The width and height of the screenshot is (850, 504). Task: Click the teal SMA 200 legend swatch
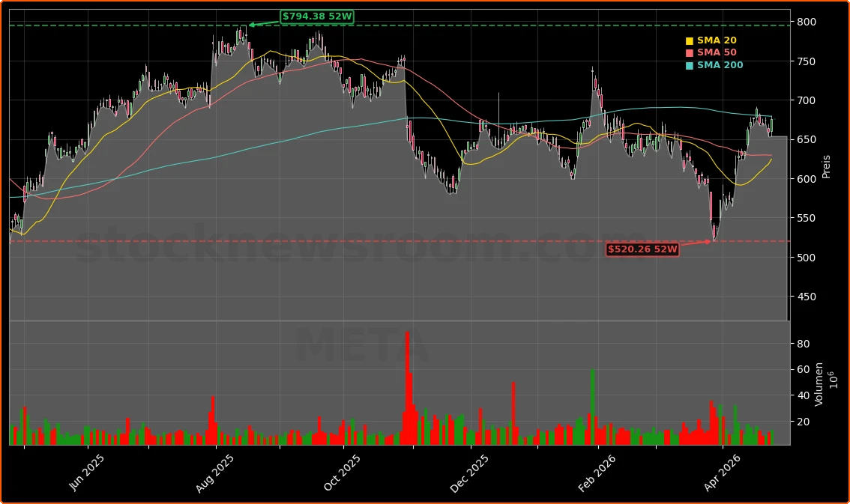pyautogui.click(x=689, y=66)
